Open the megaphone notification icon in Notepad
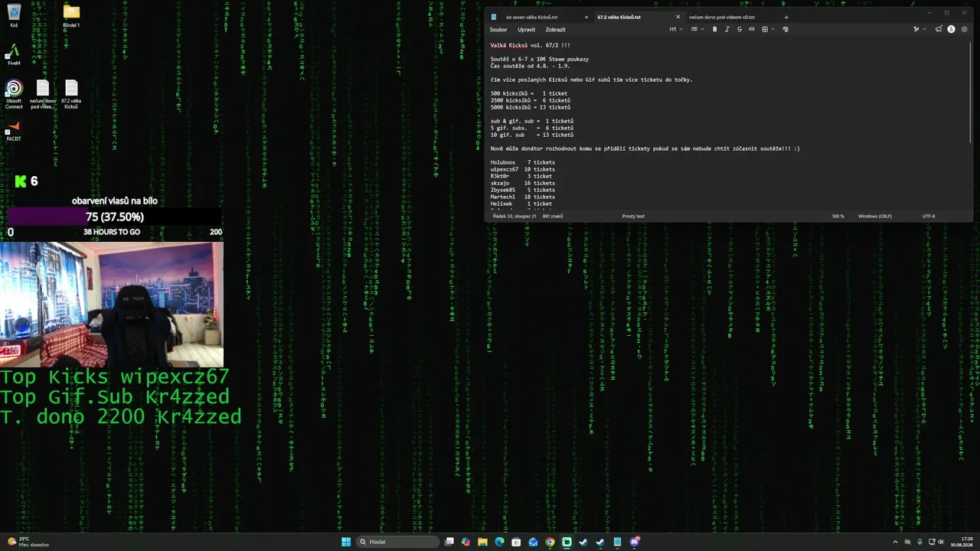 click(939, 29)
